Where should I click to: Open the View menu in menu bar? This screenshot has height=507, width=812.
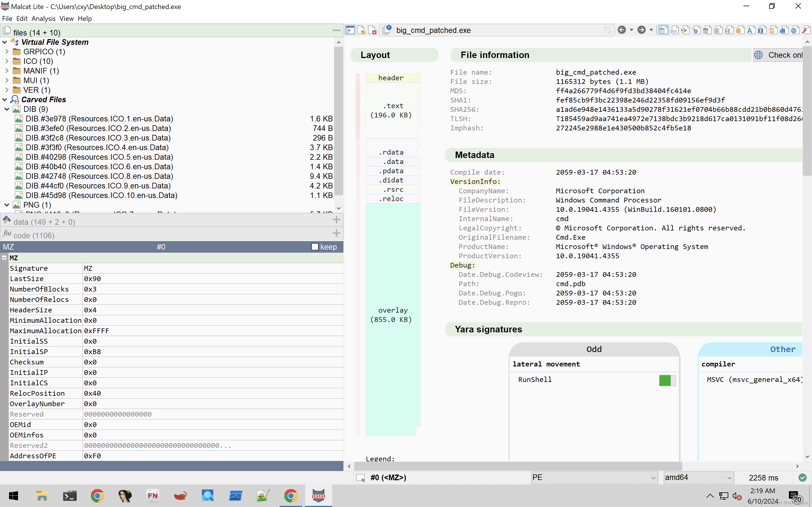click(66, 18)
